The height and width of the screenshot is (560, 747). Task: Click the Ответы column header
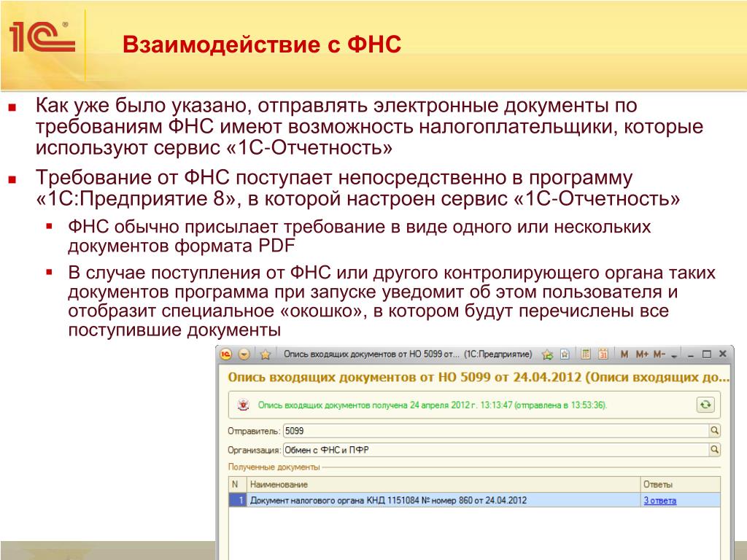point(681,484)
